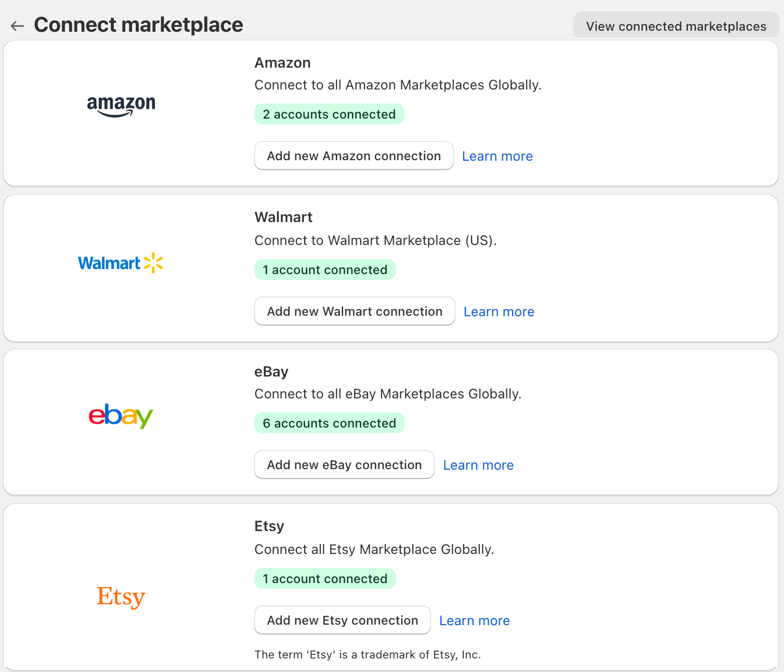The image size is (784, 672).
Task: Open Learn more link for Walmart
Action: point(499,312)
